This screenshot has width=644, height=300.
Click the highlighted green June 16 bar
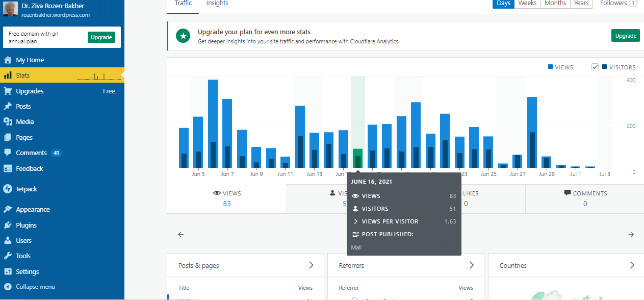(357, 158)
